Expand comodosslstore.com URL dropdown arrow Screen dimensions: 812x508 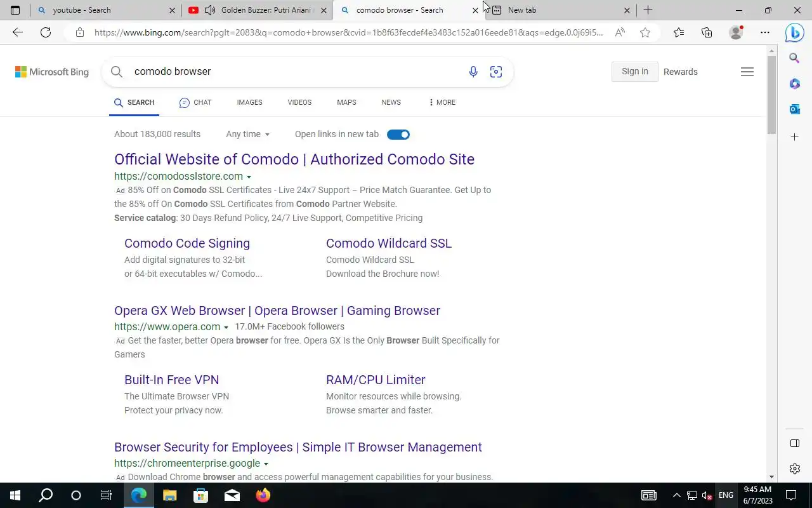[249, 177]
